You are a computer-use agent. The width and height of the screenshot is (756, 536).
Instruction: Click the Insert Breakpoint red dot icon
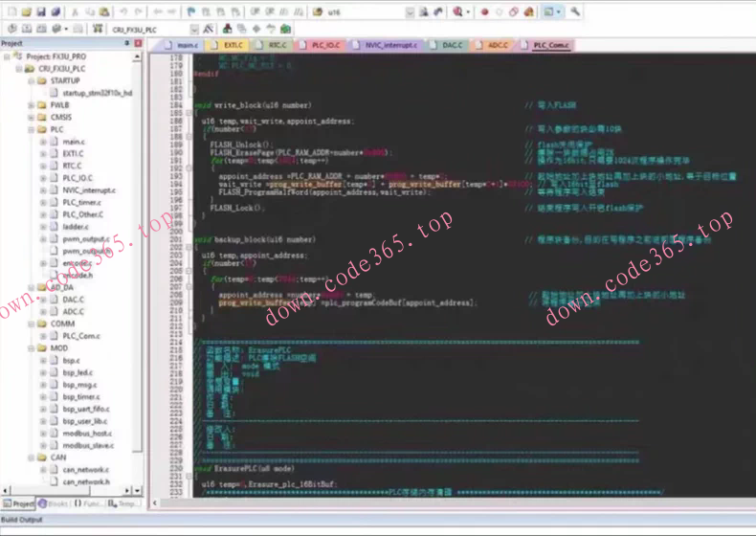click(x=485, y=12)
